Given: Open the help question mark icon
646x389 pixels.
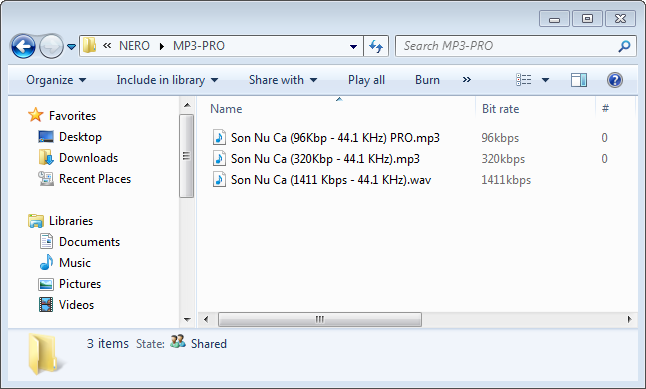Looking at the screenshot, I should coord(614,80).
